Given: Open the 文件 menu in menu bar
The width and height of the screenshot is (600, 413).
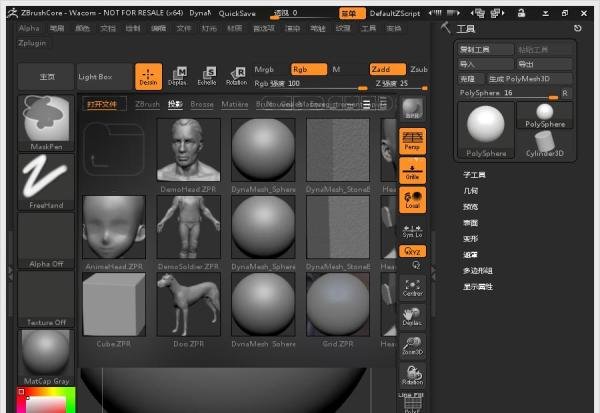Looking at the screenshot, I should 184,28.
